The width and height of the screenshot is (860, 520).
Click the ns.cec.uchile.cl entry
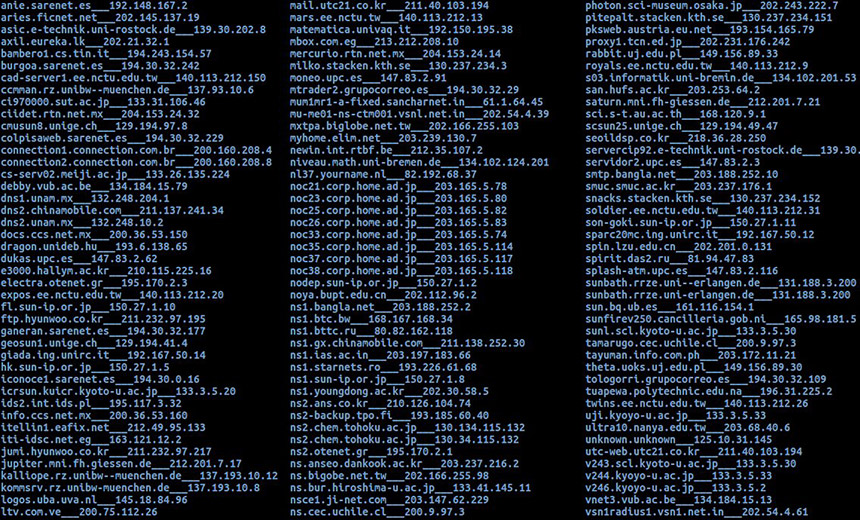[x=377, y=512]
